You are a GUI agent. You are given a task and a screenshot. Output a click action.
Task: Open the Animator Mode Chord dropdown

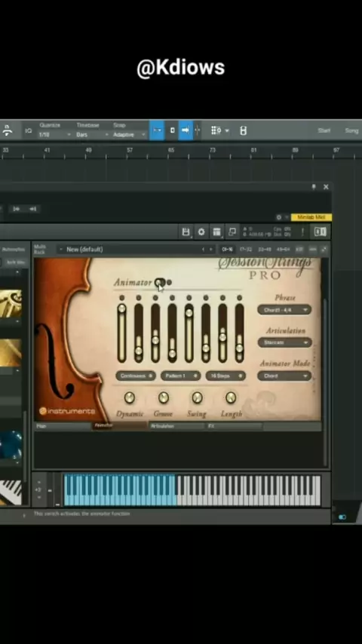click(x=284, y=376)
